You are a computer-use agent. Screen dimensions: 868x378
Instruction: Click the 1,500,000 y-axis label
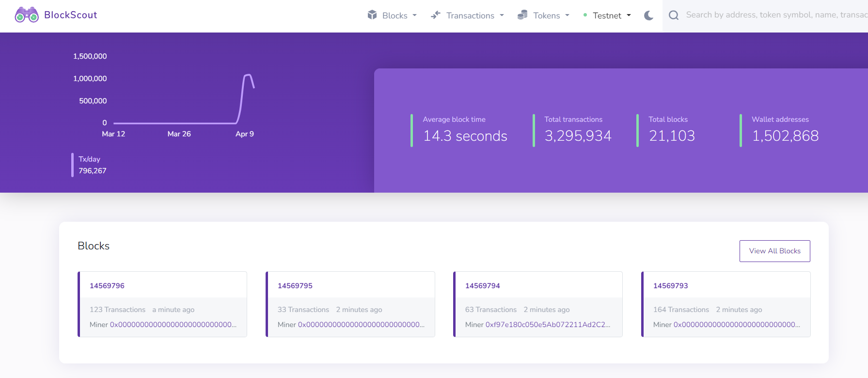[90, 56]
